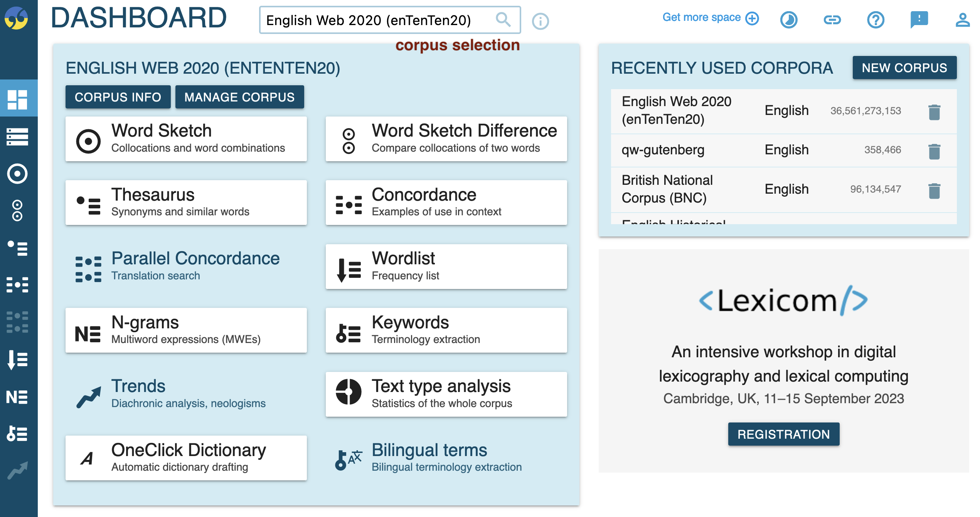Open sidebar Concordance dots icon
The width and height of the screenshot is (980, 517).
[17, 285]
